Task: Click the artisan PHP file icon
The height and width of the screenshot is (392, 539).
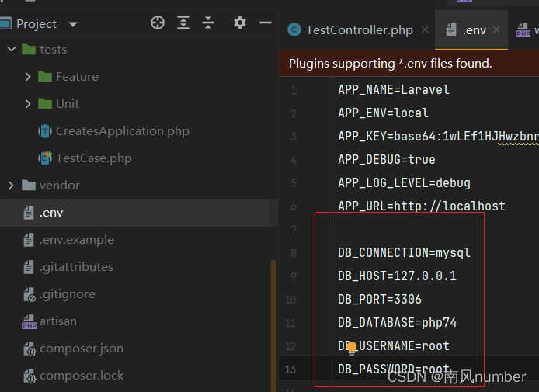Action: [x=30, y=322]
